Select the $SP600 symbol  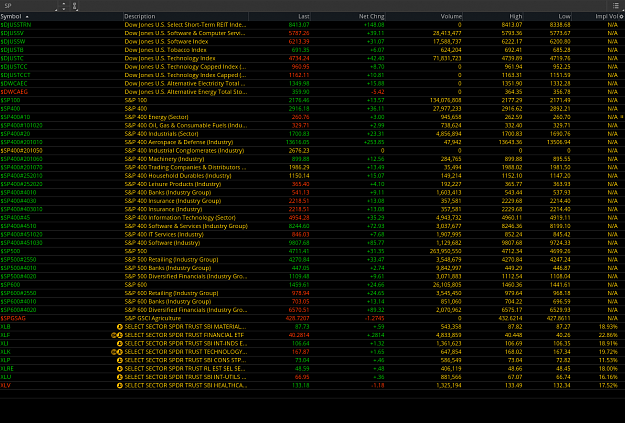tap(10, 284)
